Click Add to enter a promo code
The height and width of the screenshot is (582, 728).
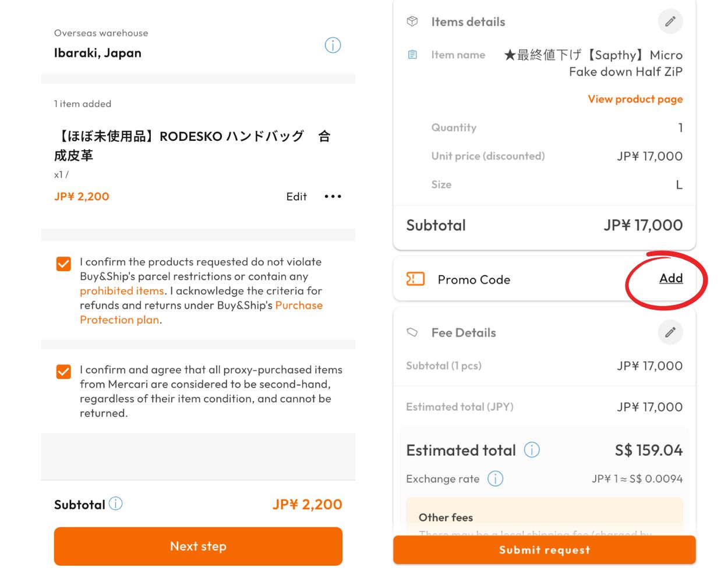click(671, 278)
